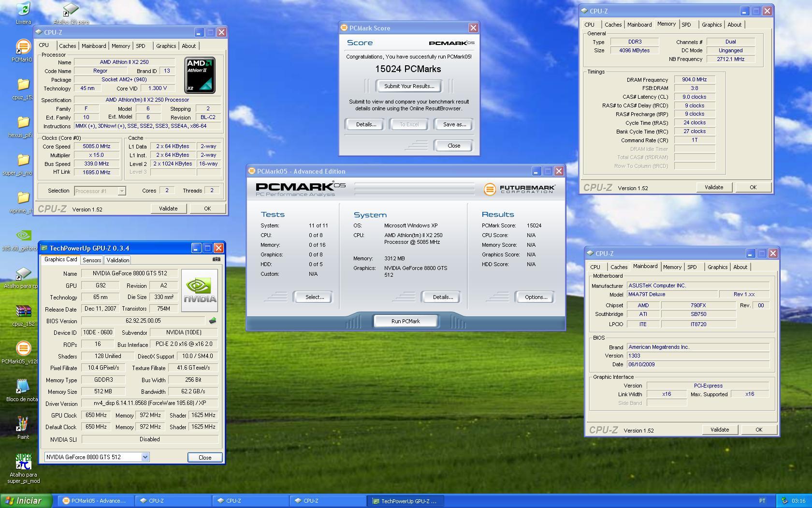Close the PCMark Score dialog via Close button
Image resolution: width=812 pixels, height=508 pixels.
point(454,146)
